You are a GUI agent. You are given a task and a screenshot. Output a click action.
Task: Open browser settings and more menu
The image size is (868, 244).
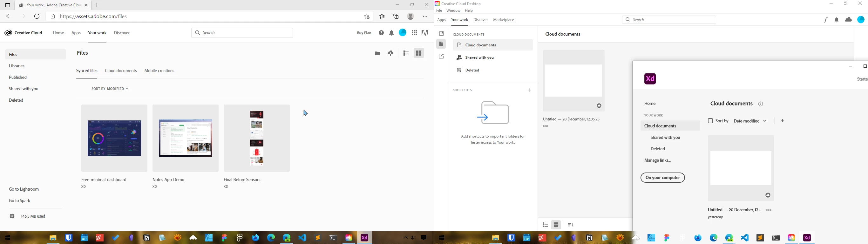[425, 16]
